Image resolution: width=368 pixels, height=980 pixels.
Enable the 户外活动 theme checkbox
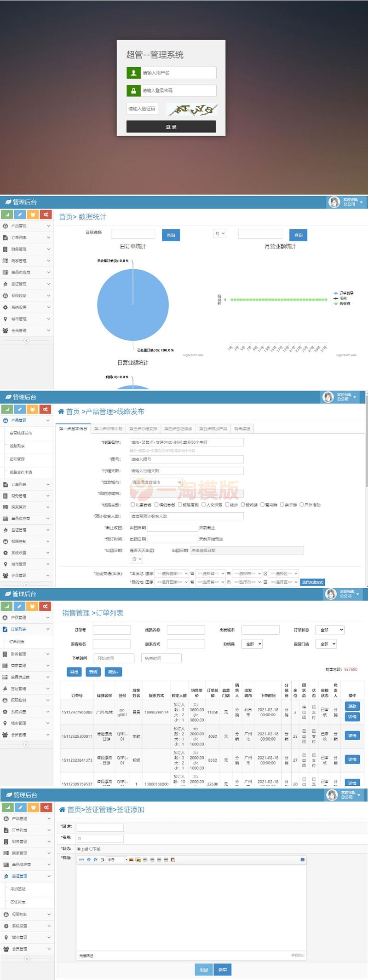[302, 504]
